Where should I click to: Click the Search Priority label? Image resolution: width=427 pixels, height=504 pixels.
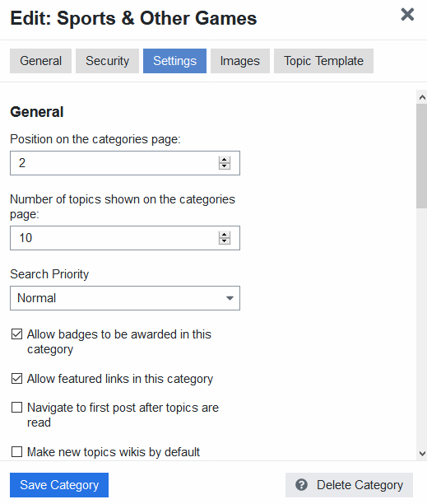point(49,274)
